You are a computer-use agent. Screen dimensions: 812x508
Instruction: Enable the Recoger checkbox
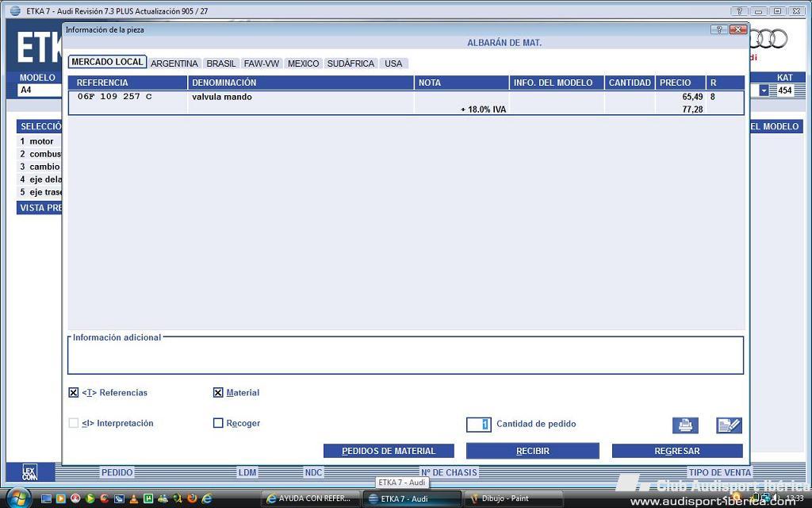[x=218, y=423]
